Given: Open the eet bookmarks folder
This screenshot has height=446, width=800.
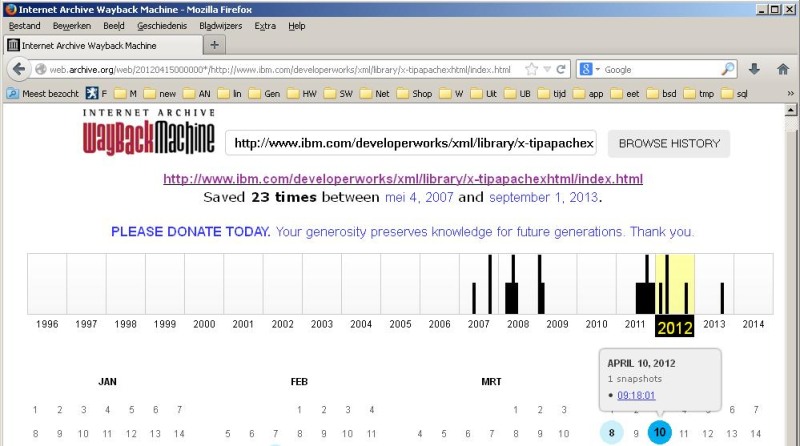Looking at the screenshot, I should 626,93.
